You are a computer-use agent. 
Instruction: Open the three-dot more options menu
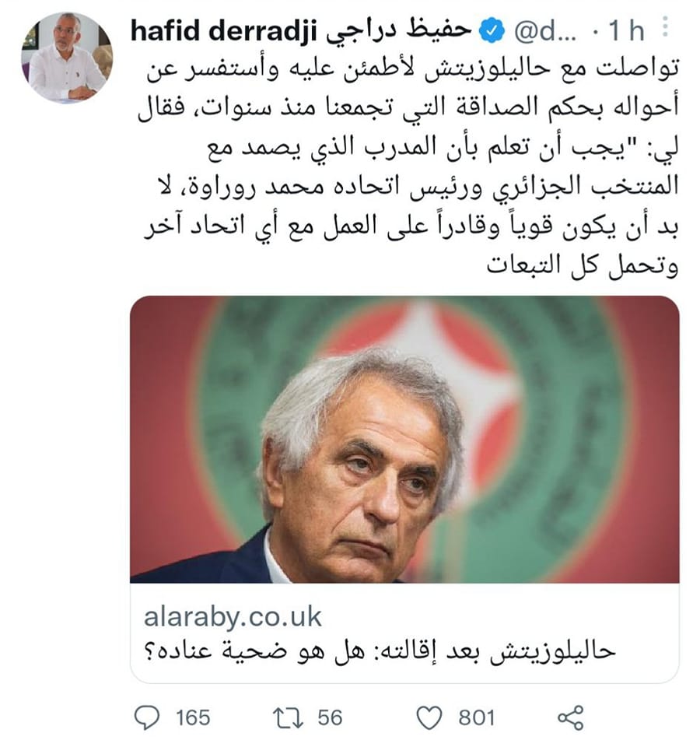click(x=665, y=26)
